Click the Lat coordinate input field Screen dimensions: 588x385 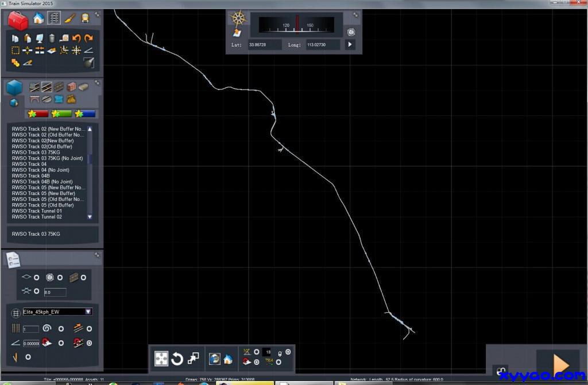tap(264, 44)
